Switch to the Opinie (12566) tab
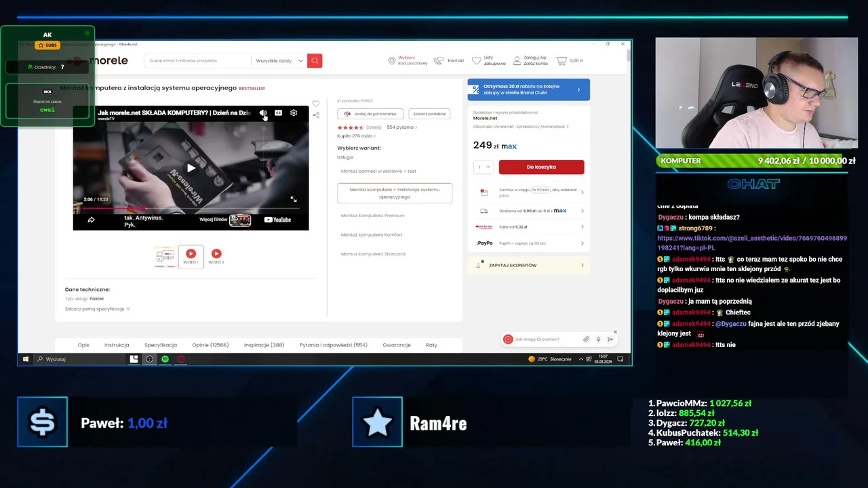This screenshot has width=868, height=488. [x=210, y=345]
